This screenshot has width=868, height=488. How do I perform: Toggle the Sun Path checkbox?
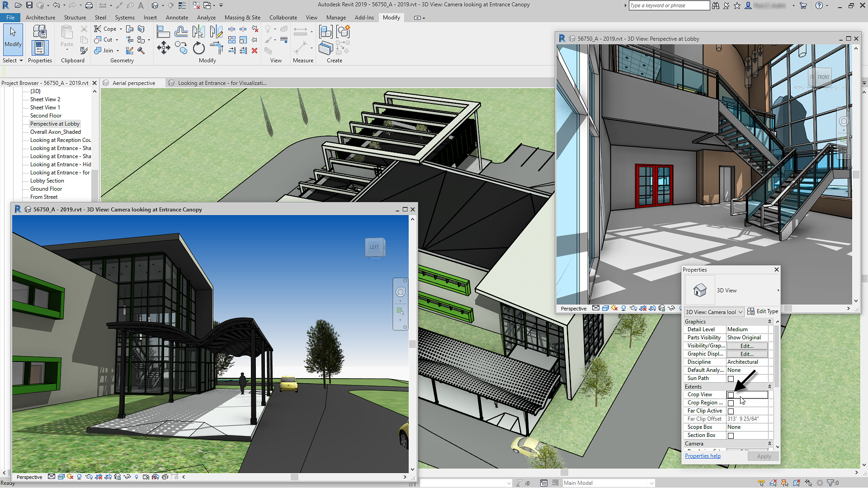click(730, 378)
